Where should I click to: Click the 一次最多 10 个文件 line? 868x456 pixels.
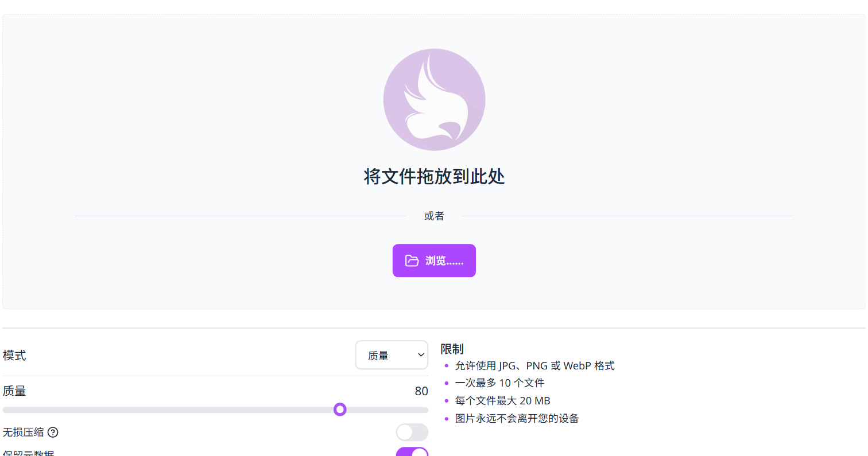pos(499,383)
